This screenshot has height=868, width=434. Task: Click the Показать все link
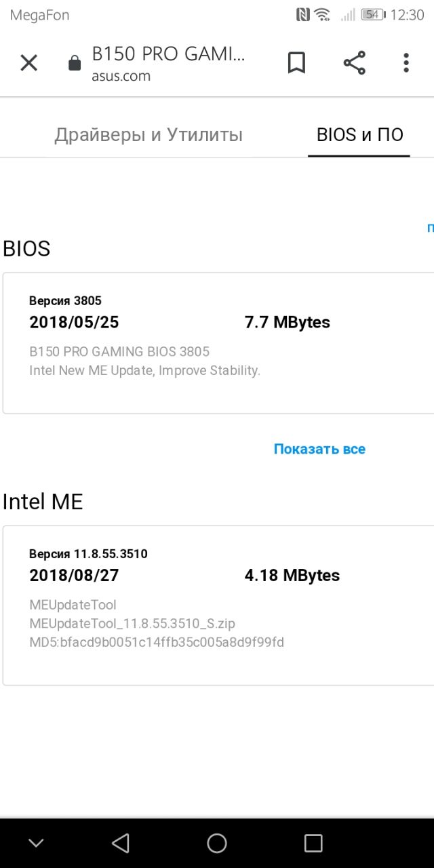click(319, 449)
